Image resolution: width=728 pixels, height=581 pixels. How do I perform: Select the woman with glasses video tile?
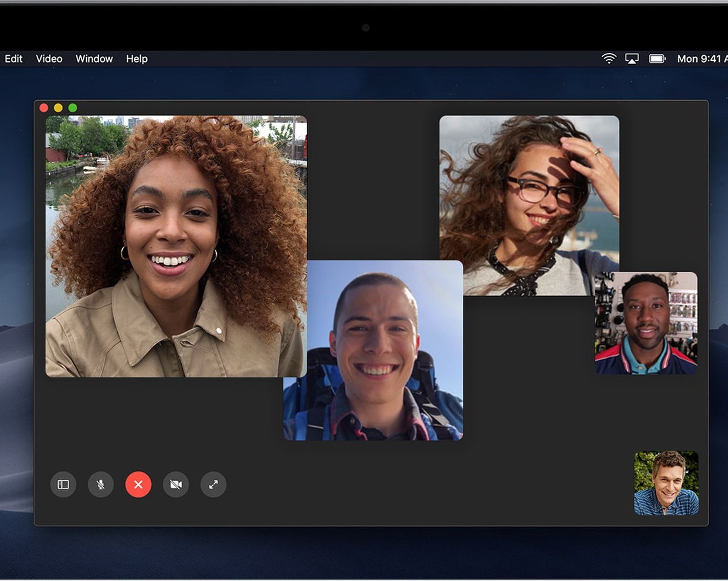(529, 206)
